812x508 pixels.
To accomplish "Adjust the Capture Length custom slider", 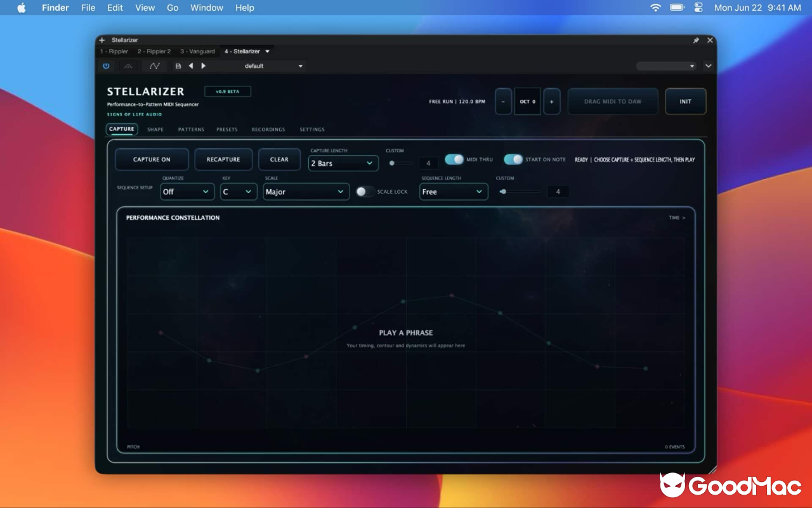I will (x=401, y=163).
